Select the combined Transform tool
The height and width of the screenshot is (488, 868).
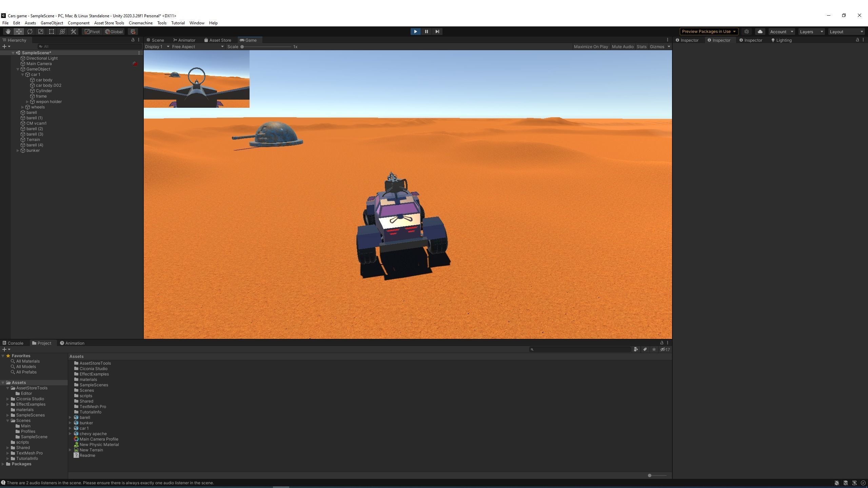point(62,32)
